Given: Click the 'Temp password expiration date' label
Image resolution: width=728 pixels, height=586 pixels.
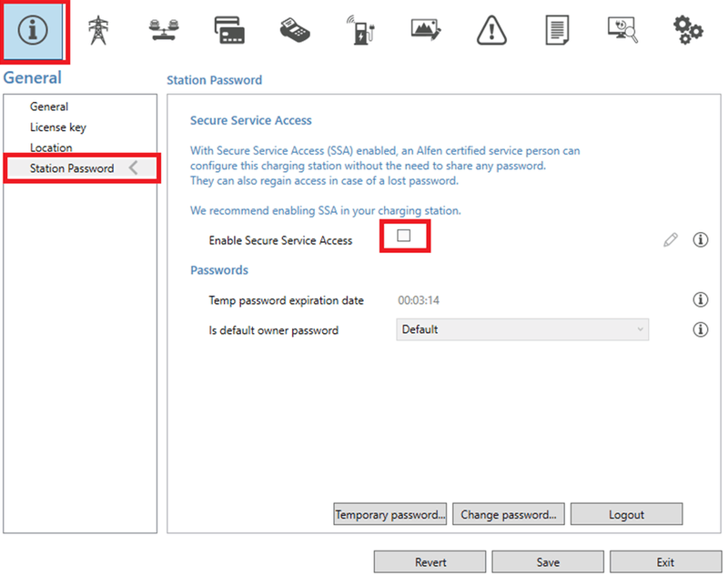Looking at the screenshot, I should point(286,300).
